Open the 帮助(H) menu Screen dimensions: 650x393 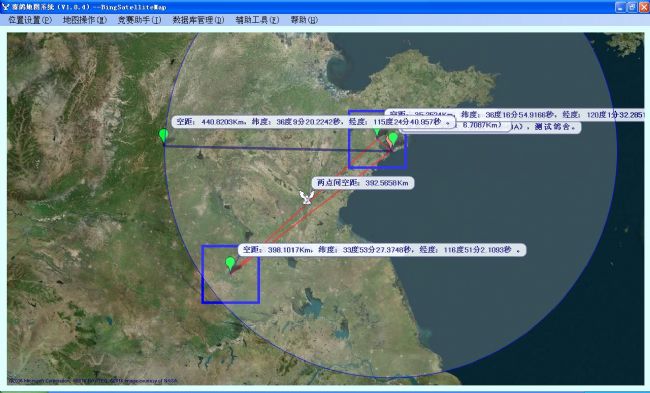pyautogui.click(x=304, y=20)
